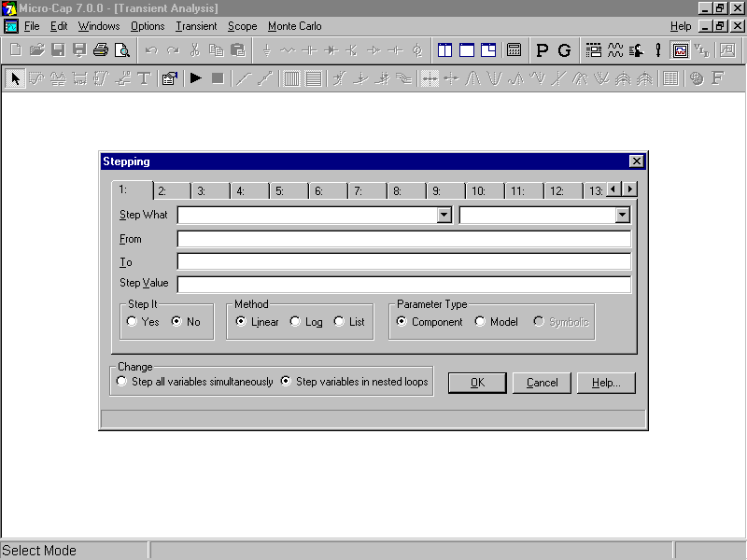Screen dimensions: 747x560
Task: Select the arrow Select Mode tool
Action: pyautogui.click(x=15, y=78)
